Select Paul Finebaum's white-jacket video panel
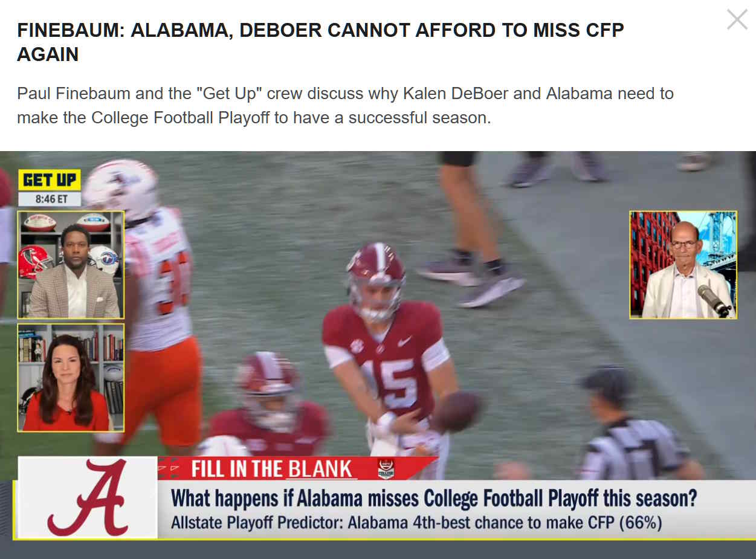The width and height of the screenshot is (756, 559). point(683,265)
